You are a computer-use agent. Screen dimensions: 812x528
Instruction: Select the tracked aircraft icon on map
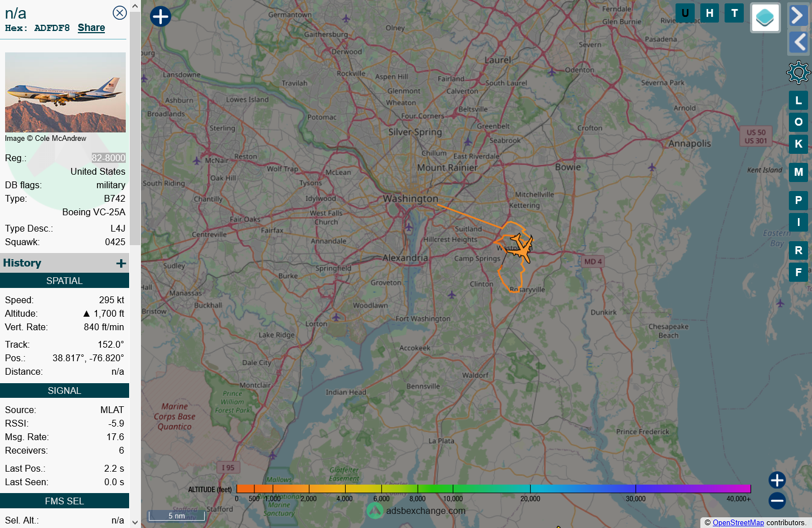pos(521,248)
